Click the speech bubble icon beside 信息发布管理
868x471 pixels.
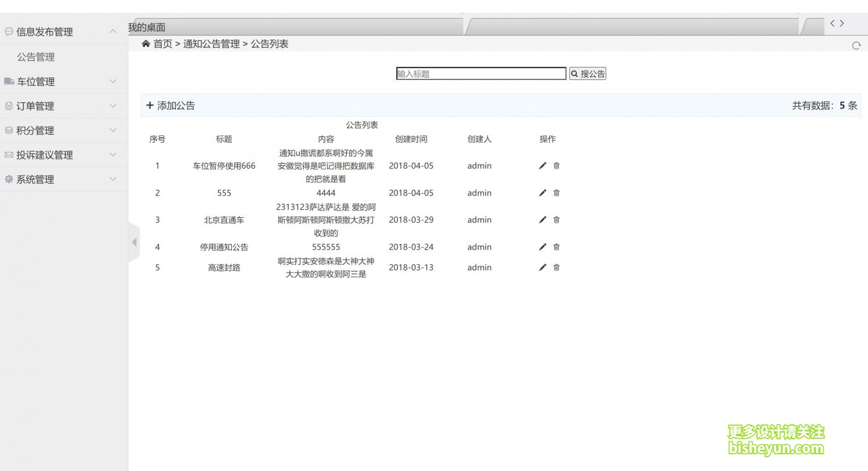click(9, 31)
